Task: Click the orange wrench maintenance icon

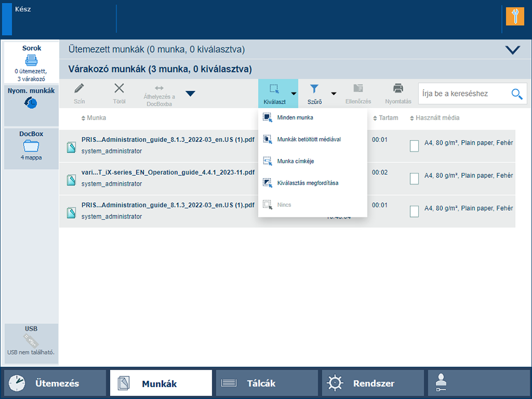Action: [515, 16]
